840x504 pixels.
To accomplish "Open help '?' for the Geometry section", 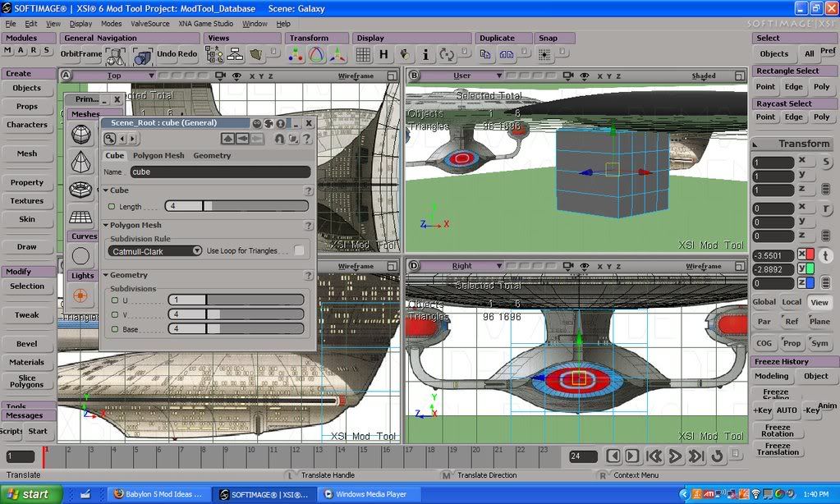I will click(309, 275).
